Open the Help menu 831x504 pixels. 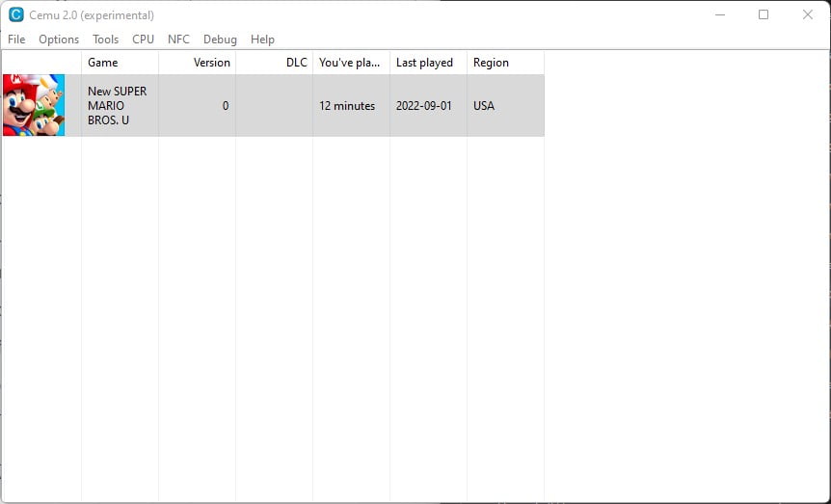[x=262, y=40]
